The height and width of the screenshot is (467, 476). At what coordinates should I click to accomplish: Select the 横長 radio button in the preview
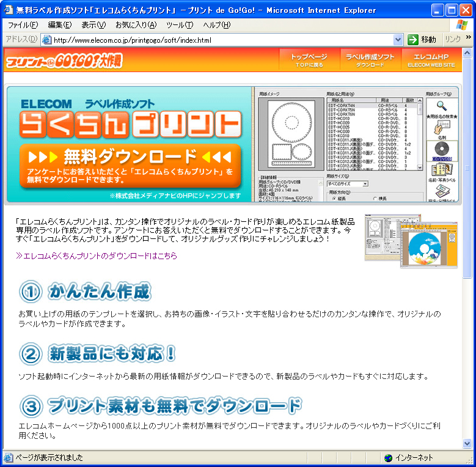click(x=375, y=199)
